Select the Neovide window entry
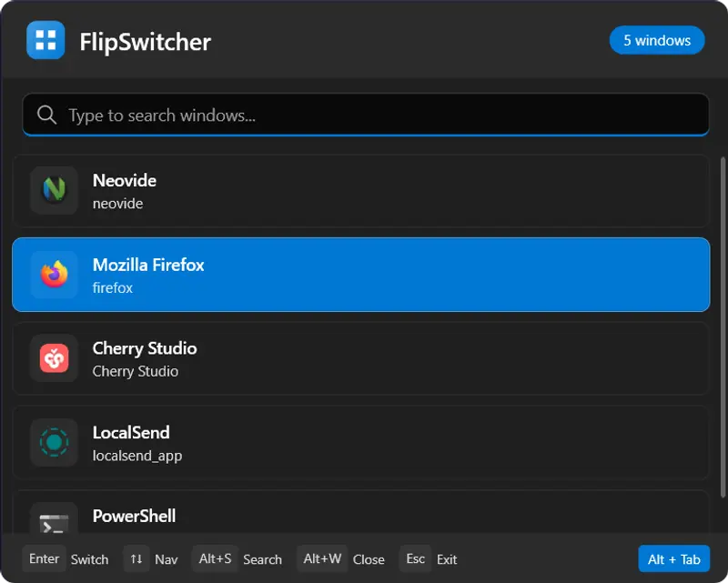The image size is (728, 583). pyautogui.click(x=364, y=191)
